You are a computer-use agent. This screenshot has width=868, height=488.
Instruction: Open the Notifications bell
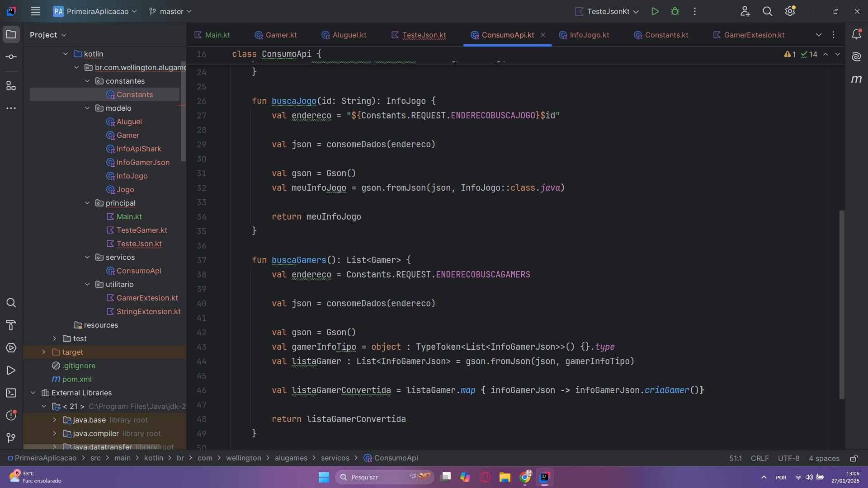[856, 34]
